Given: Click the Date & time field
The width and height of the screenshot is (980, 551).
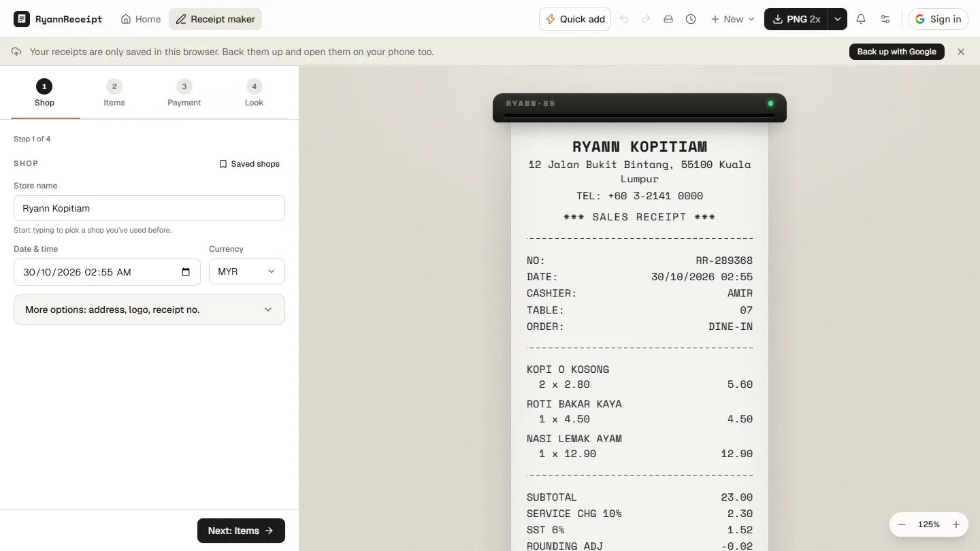Looking at the screenshot, I should [x=107, y=272].
